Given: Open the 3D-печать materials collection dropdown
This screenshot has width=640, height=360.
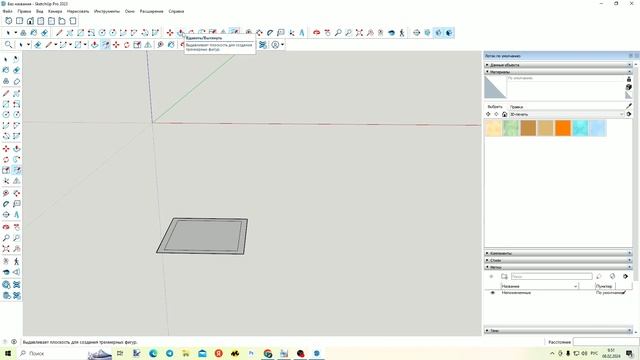Looking at the screenshot, I should coord(567,114).
